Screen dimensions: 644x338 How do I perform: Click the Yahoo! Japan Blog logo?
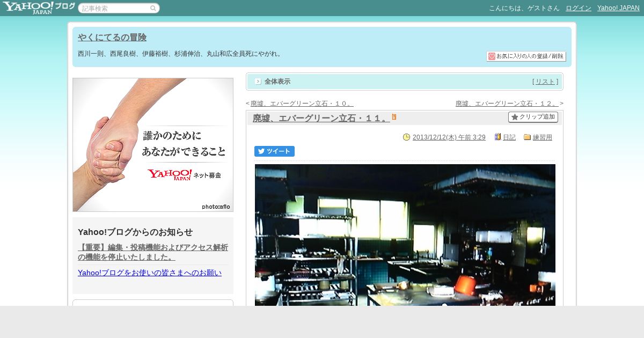click(x=38, y=8)
